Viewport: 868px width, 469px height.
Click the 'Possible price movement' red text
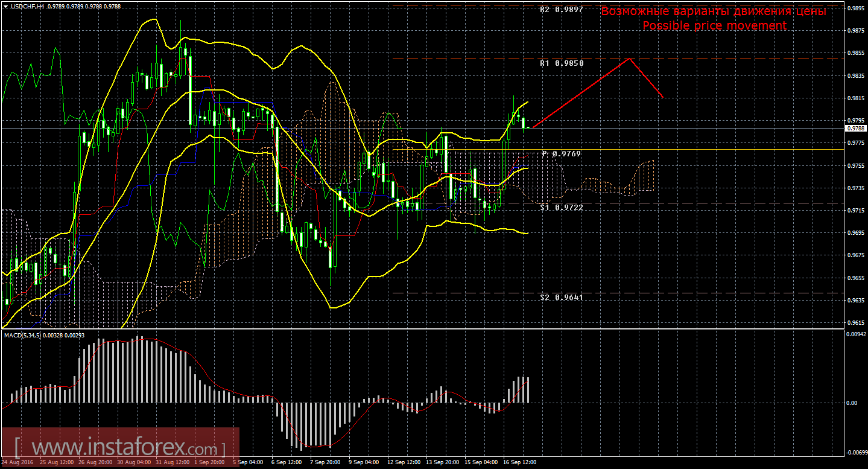point(714,26)
